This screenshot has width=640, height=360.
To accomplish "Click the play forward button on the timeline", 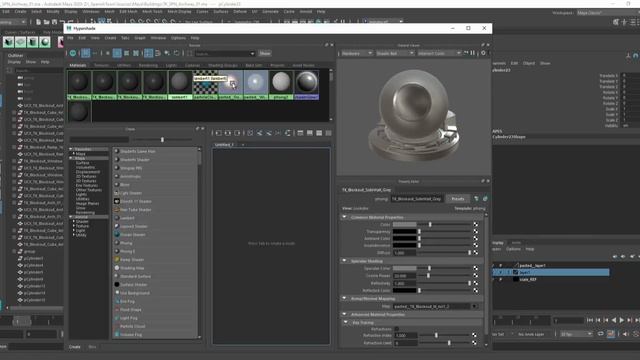I will pyautogui.click(x=622, y=321).
